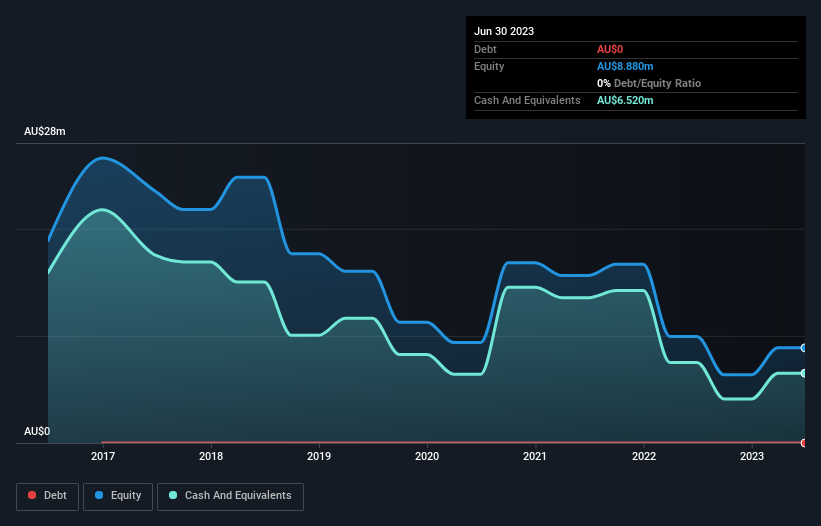
Task: Click the Cash And Equivalents tooltip label
Action: [527, 100]
